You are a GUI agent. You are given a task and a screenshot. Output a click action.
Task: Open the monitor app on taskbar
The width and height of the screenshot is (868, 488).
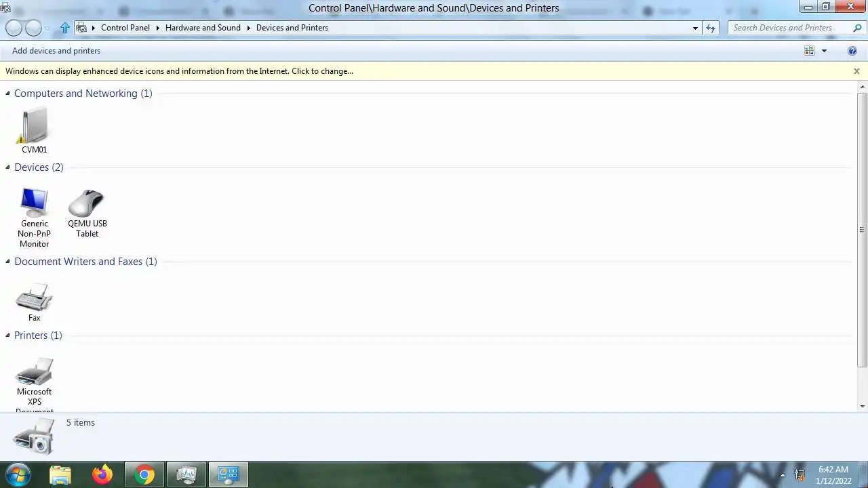point(186,474)
